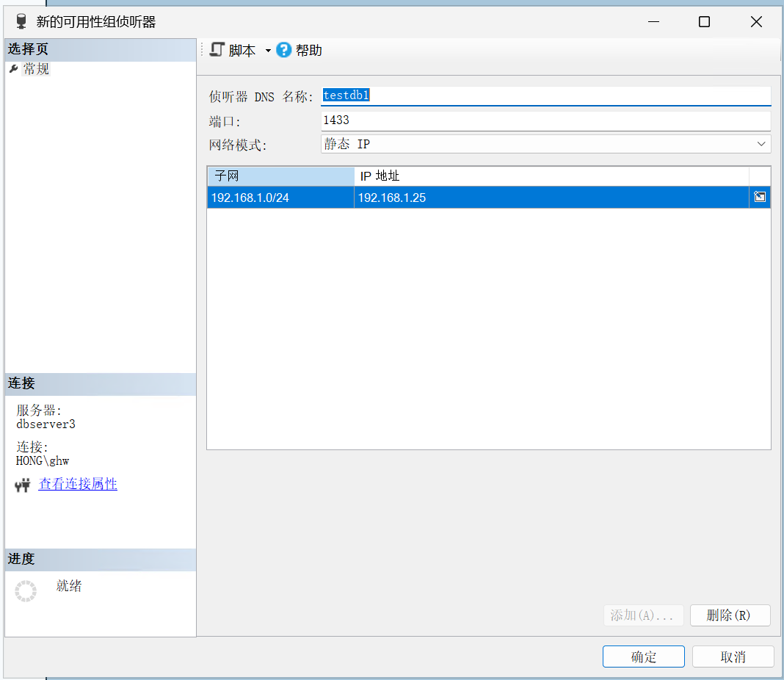The height and width of the screenshot is (680, 784).
Task: Click the 子网 column header
Action: click(x=280, y=176)
